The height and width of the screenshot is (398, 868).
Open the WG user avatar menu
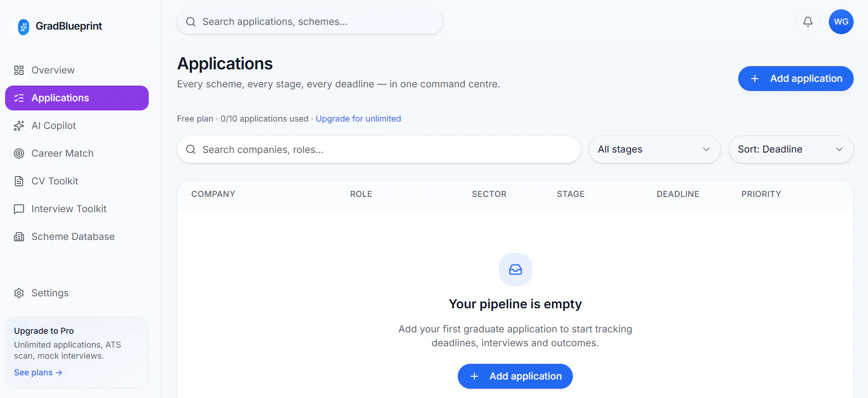pos(841,22)
